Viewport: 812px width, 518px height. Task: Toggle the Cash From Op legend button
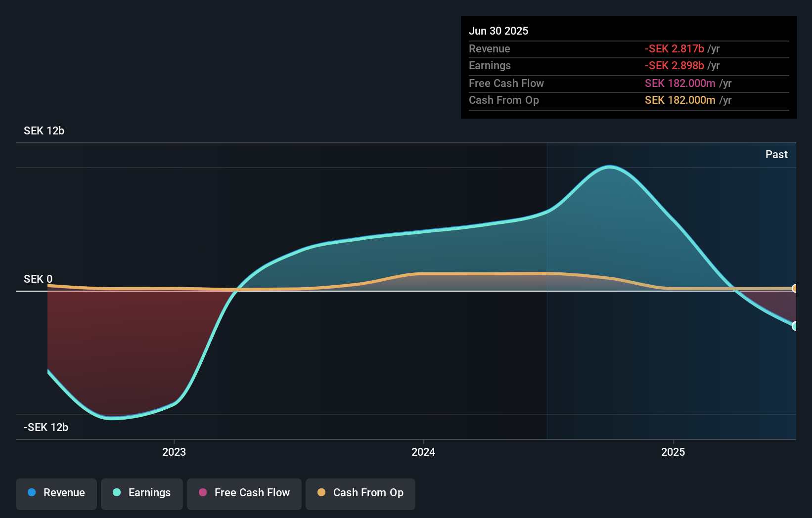361,494
